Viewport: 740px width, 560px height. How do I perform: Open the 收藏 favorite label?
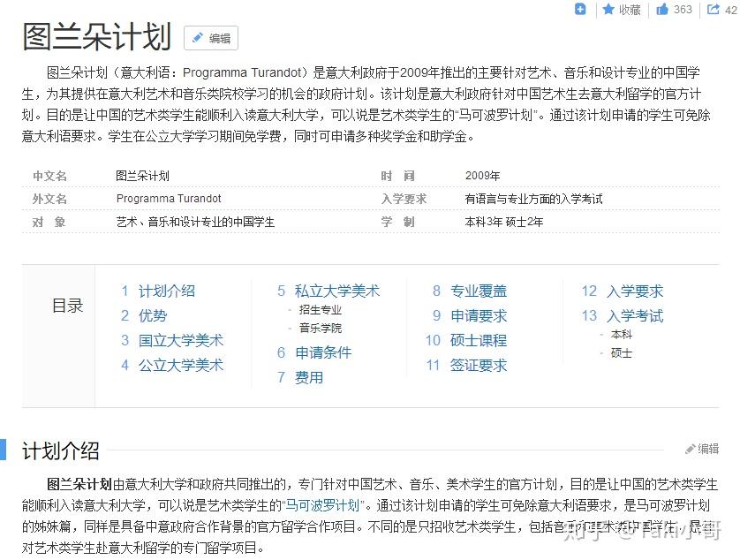(630, 10)
